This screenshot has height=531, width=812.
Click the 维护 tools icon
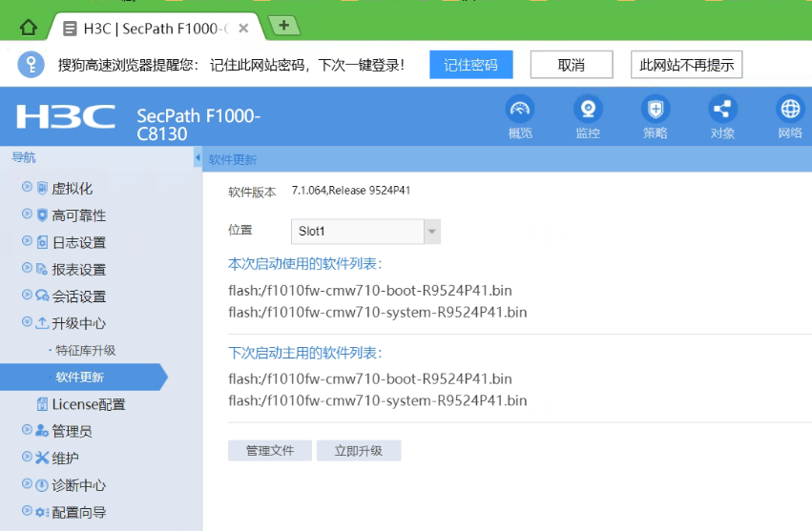pyautogui.click(x=42, y=458)
